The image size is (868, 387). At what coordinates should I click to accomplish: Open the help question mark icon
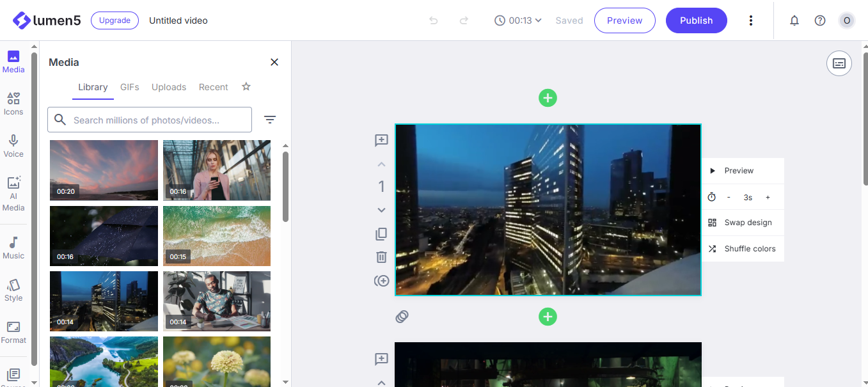coord(820,20)
